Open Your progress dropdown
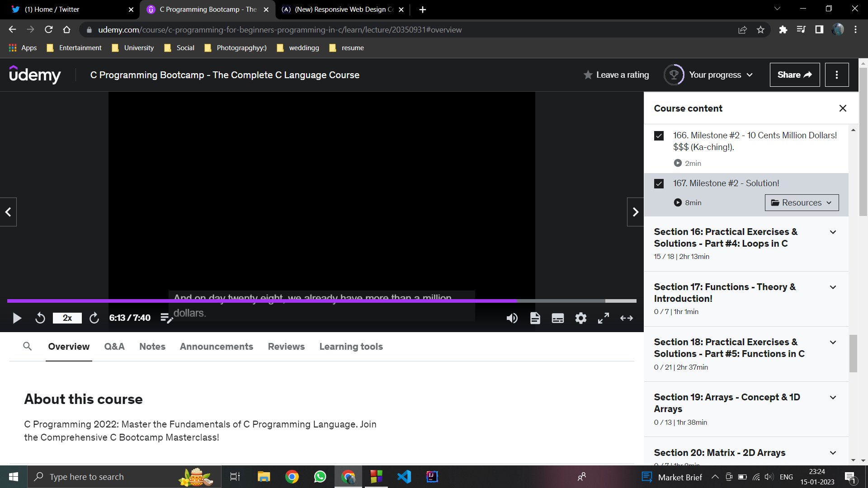Viewport: 868px width, 488px height. 714,75
